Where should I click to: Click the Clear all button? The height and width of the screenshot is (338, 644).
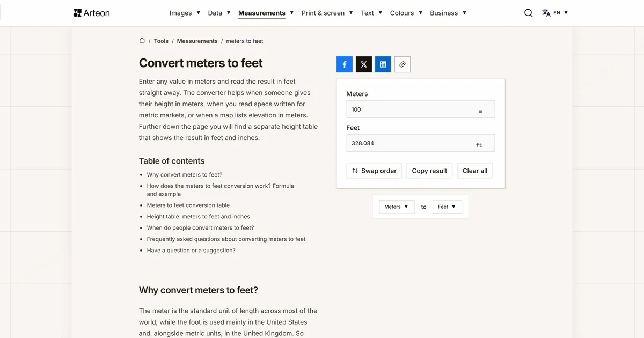coord(475,171)
